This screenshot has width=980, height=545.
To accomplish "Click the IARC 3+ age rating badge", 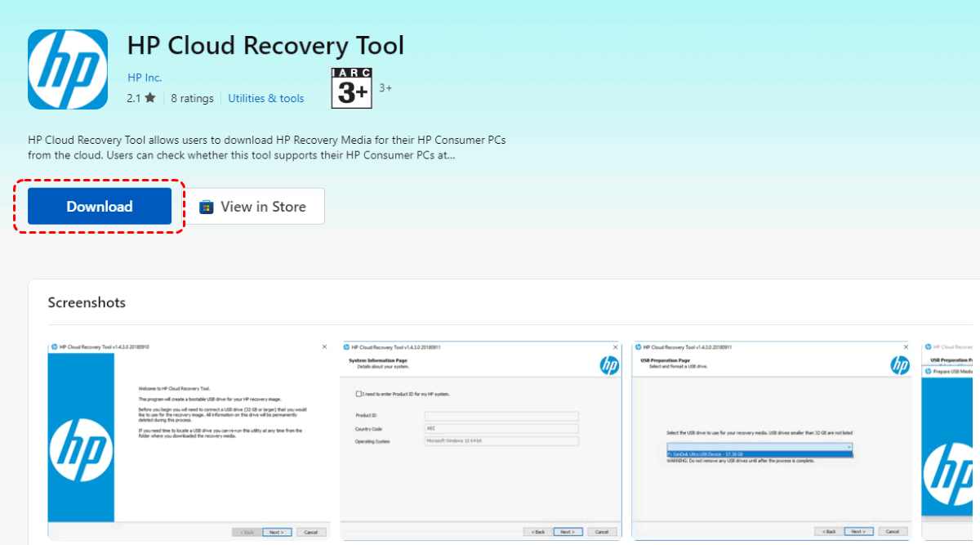I will tap(352, 88).
